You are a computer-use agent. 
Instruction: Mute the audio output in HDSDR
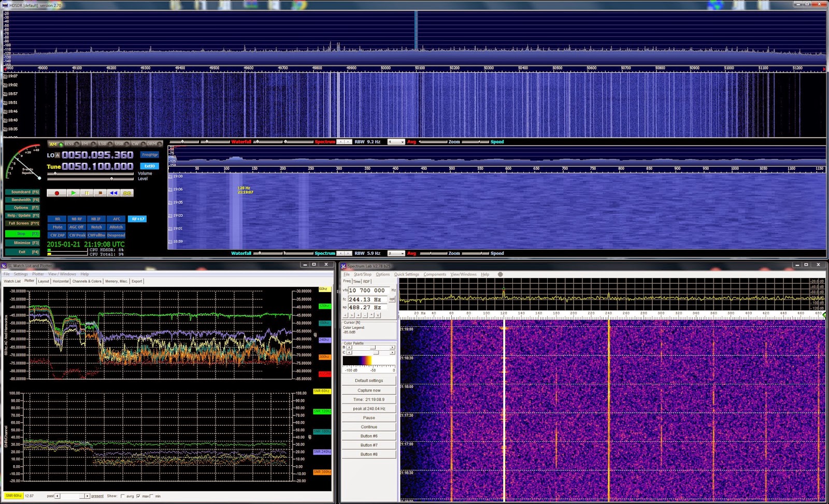tap(57, 226)
